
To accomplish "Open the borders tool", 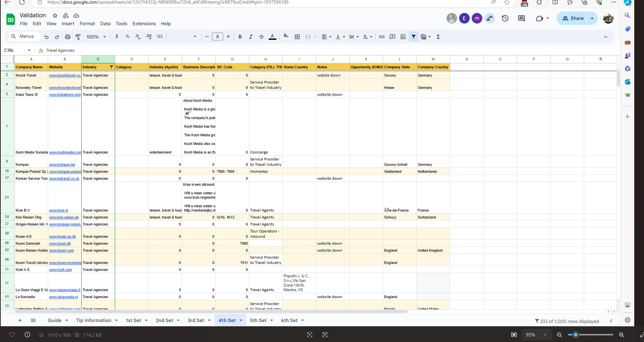I will point(297,37).
